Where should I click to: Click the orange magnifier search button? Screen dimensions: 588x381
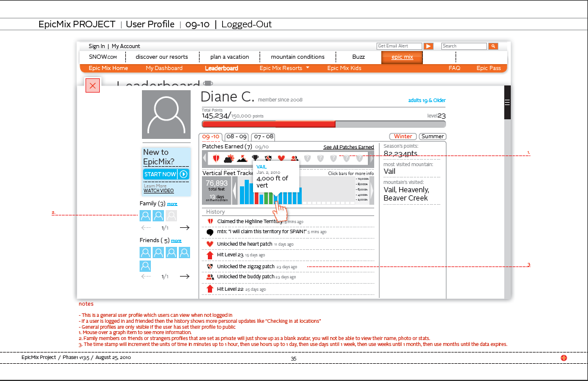point(493,46)
